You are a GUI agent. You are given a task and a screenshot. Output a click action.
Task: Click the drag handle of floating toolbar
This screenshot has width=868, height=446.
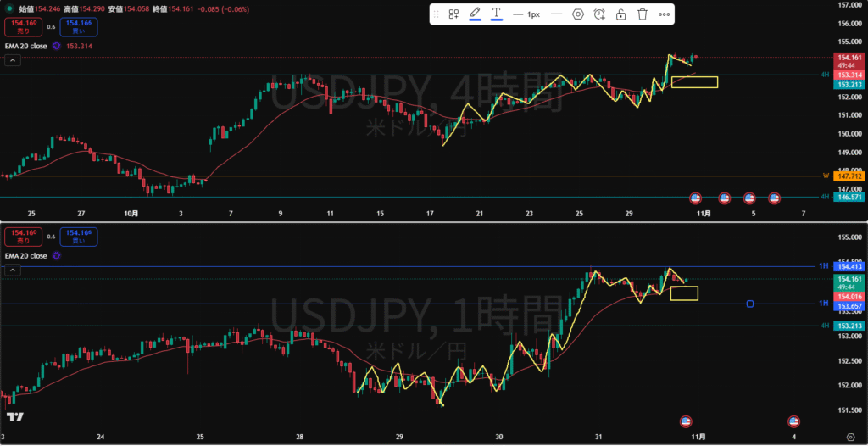[437, 14]
